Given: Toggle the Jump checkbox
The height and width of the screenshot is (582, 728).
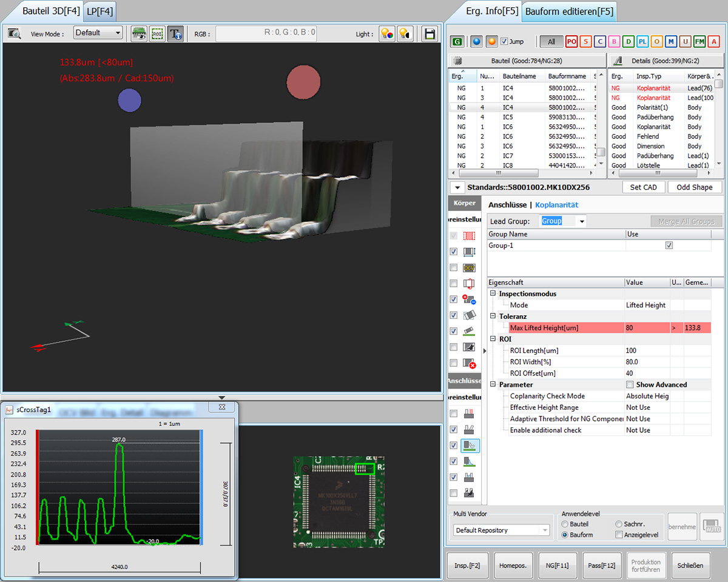Looking at the screenshot, I should click(x=504, y=41).
